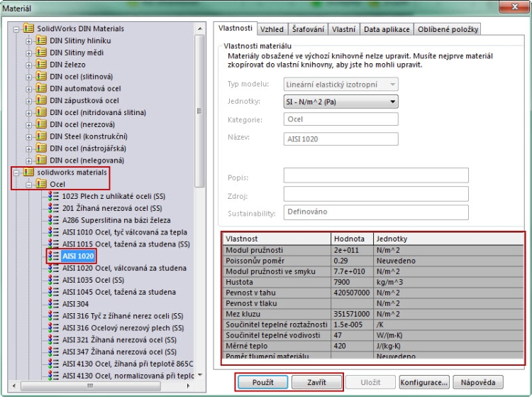The width and height of the screenshot is (532, 397).
Task: Click the Popis input field
Action: (375, 175)
